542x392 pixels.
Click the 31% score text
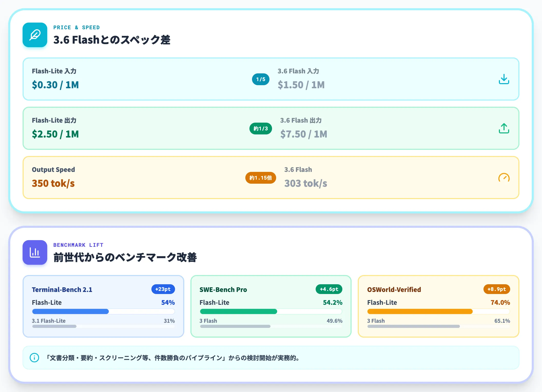[x=169, y=321]
